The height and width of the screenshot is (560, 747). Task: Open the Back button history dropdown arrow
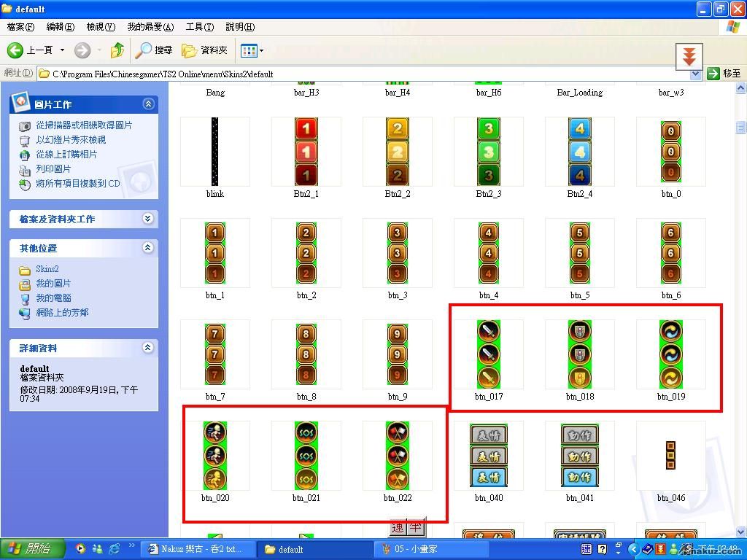coord(62,50)
